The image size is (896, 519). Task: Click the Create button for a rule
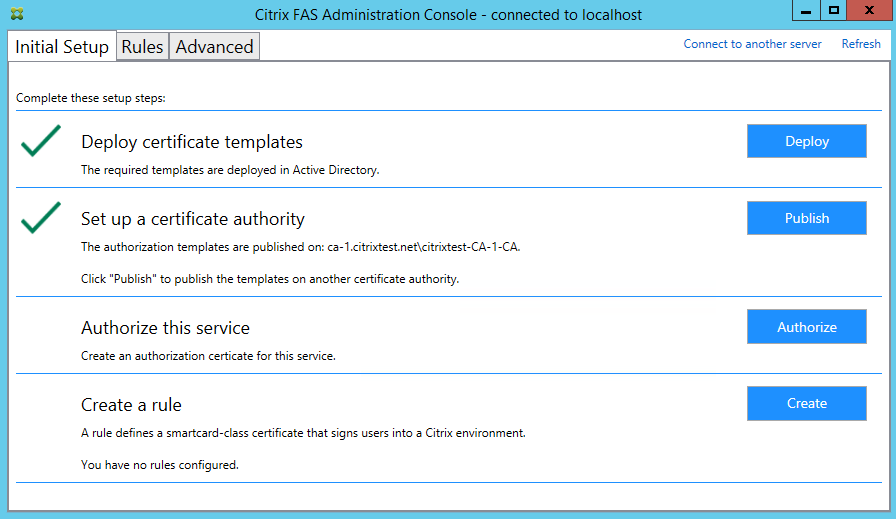coord(806,404)
